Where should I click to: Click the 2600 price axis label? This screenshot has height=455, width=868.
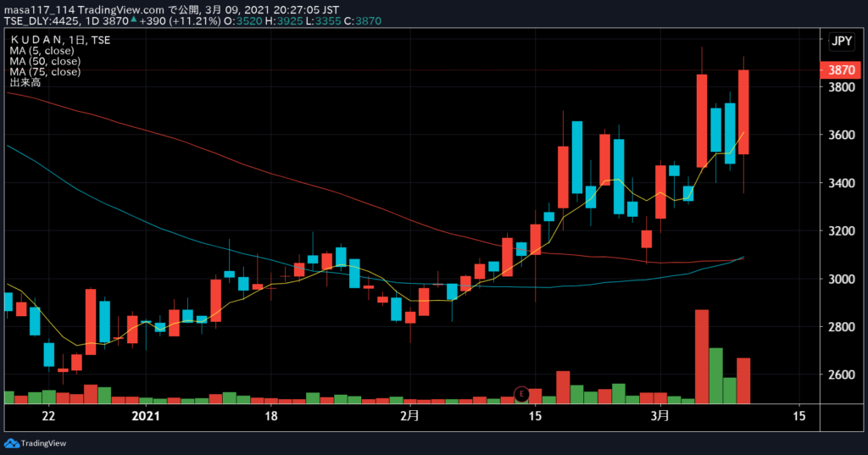point(841,375)
